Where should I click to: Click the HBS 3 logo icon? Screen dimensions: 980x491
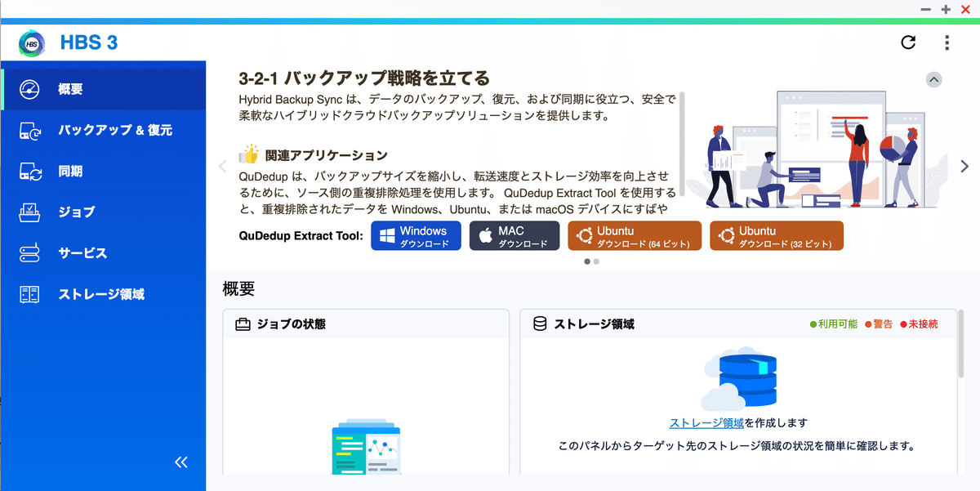pyautogui.click(x=31, y=42)
